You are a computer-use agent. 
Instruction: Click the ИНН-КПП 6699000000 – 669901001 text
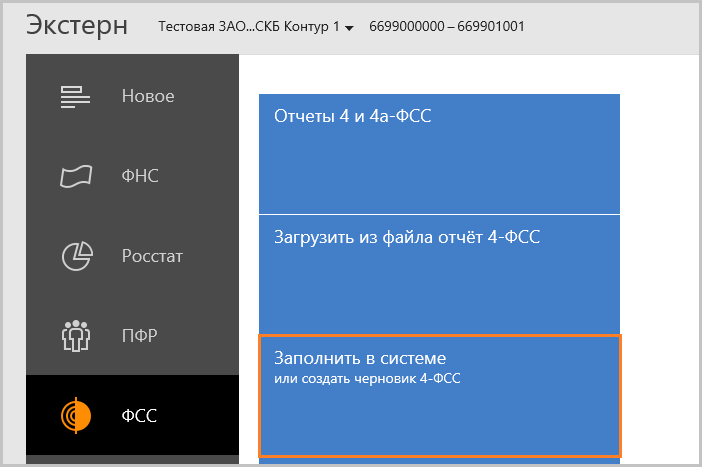(447, 26)
